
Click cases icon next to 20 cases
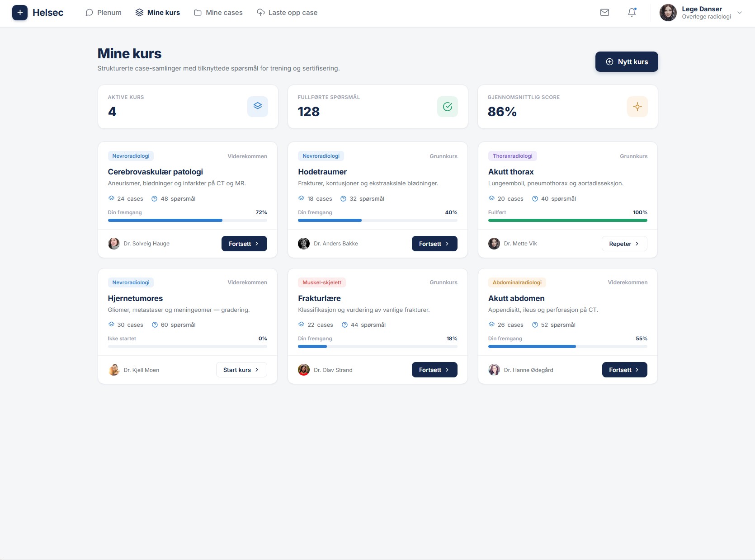coord(492,198)
